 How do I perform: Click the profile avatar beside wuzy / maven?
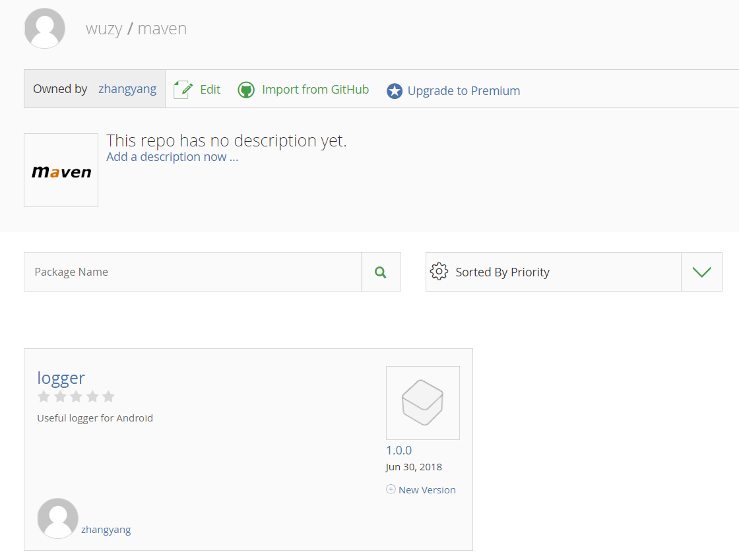(44, 28)
